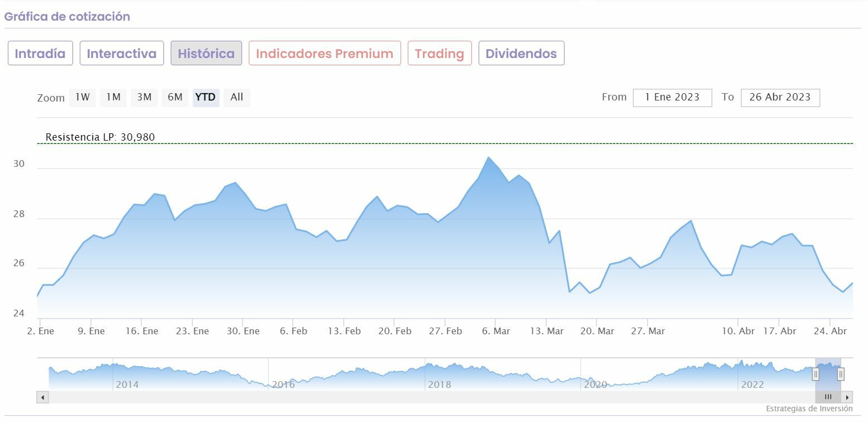Click the left range handle in navigator
Image resolution: width=868 pixels, height=423 pixels.
[816, 374]
